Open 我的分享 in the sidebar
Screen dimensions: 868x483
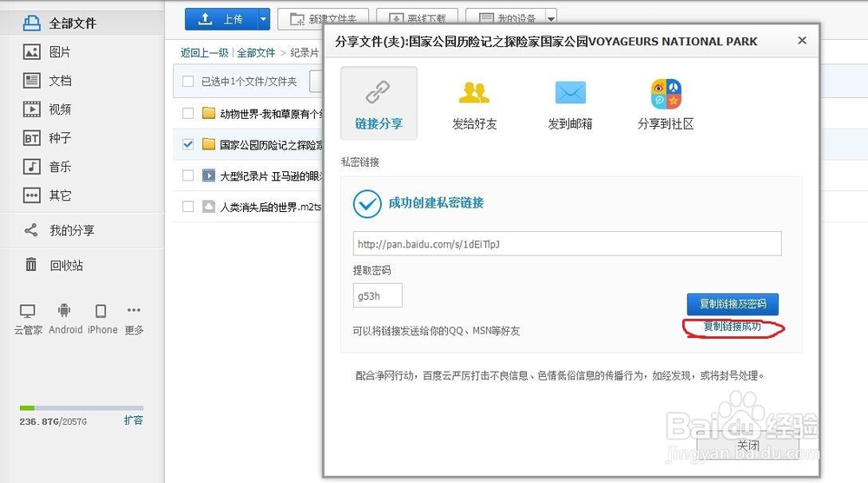tap(71, 230)
